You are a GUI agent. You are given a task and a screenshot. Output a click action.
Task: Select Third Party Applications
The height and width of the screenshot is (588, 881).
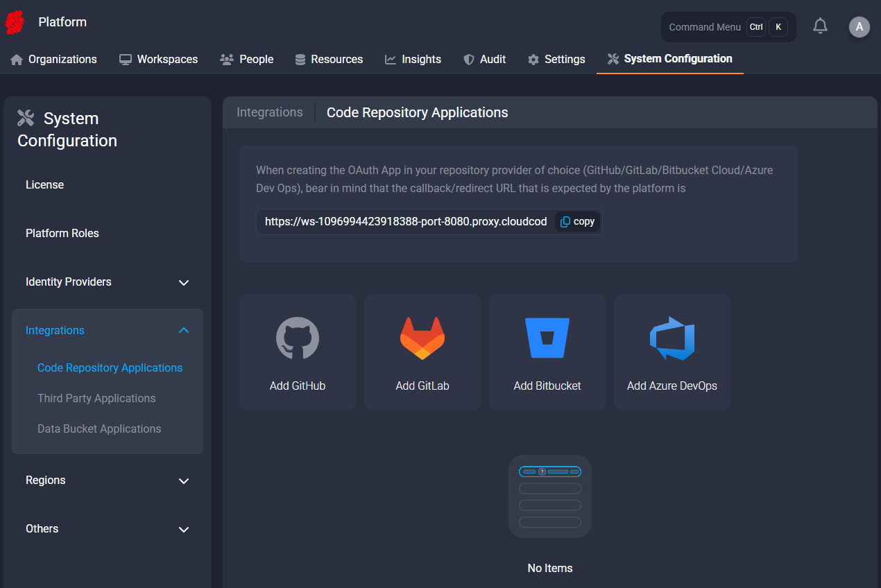pyautogui.click(x=96, y=399)
